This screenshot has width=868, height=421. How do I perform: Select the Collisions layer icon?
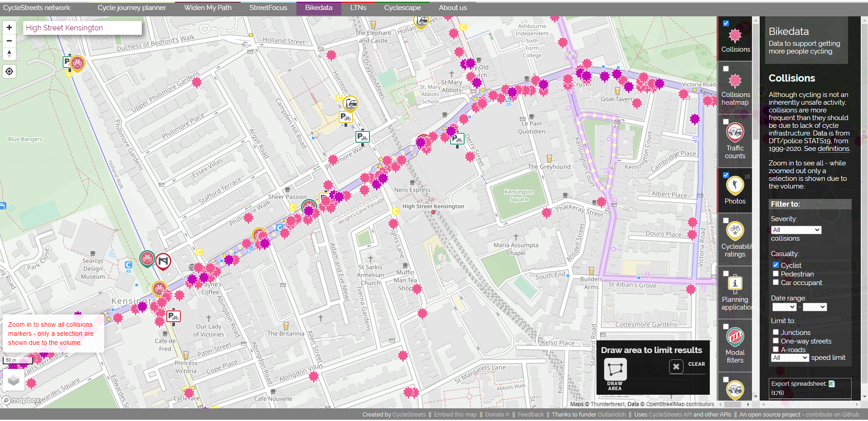point(735,35)
